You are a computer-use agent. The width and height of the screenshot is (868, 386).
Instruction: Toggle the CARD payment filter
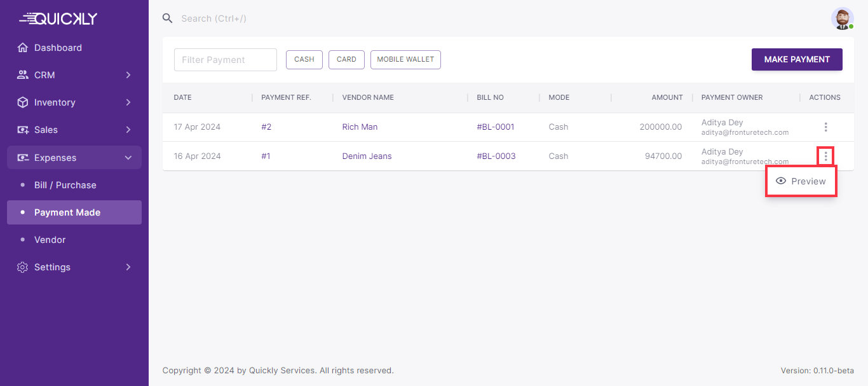(x=346, y=59)
